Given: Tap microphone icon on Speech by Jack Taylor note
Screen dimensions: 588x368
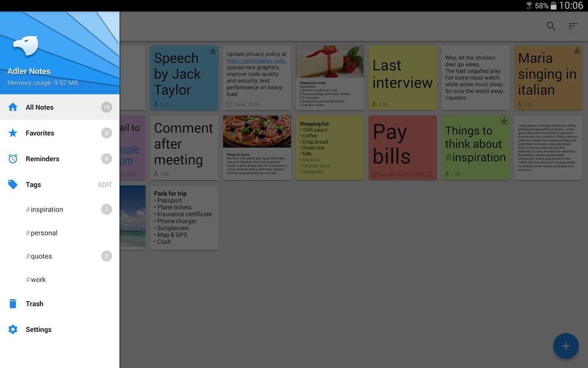Looking at the screenshot, I should (x=156, y=104).
